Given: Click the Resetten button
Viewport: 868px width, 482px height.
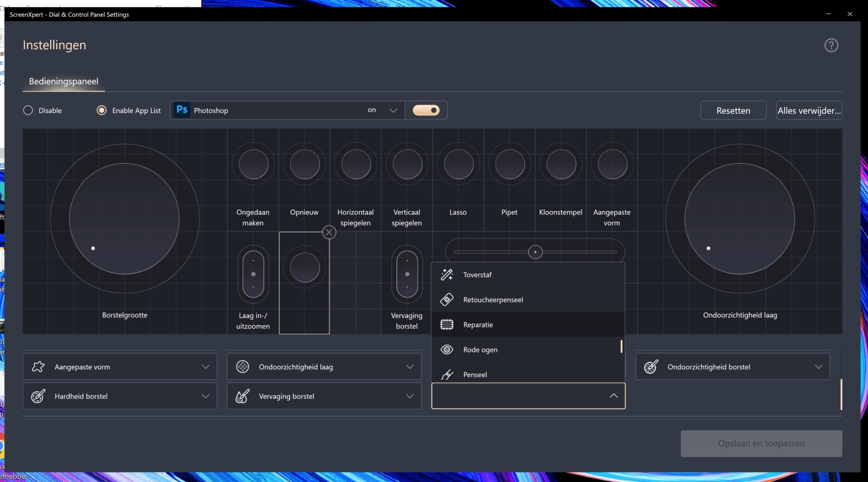Looking at the screenshot, I should coord(733,111).
